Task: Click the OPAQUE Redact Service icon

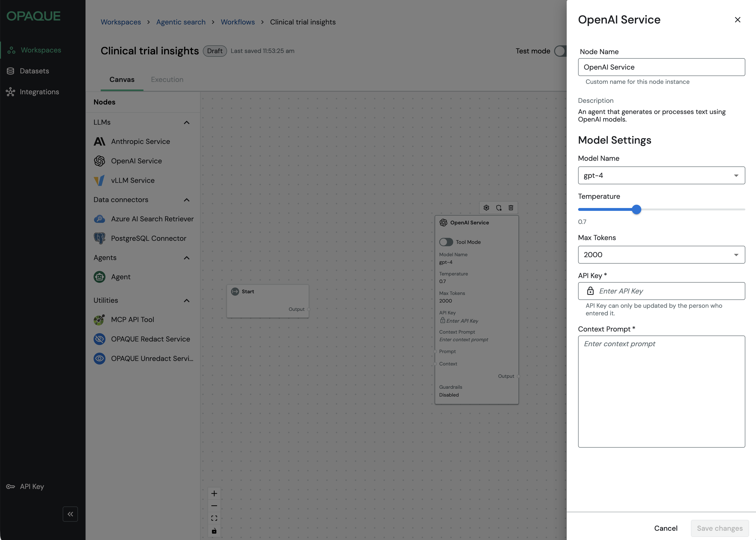Action: pyautogui.click(x=100, y=339)
